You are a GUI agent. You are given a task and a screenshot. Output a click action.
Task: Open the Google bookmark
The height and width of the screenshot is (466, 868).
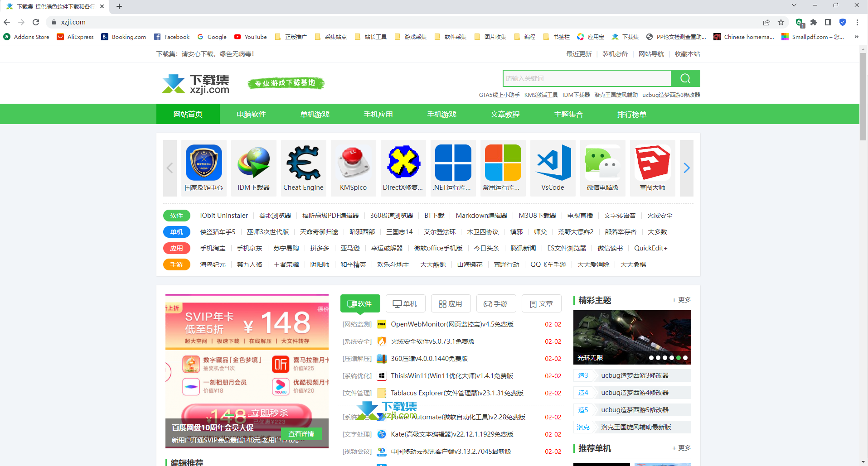212,37
